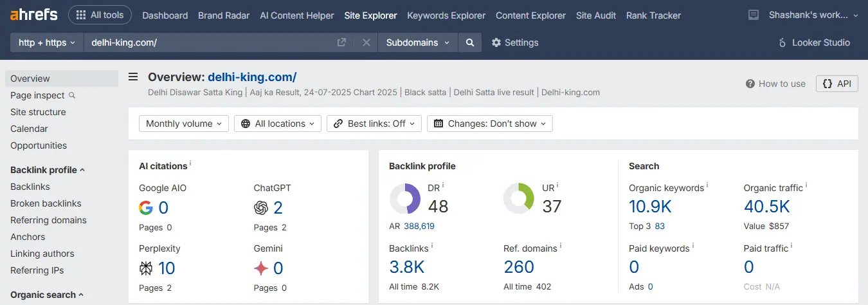This screenshot has width=868, height=305.
Task: Click the Gemini star icon
Action: (261, 268)
